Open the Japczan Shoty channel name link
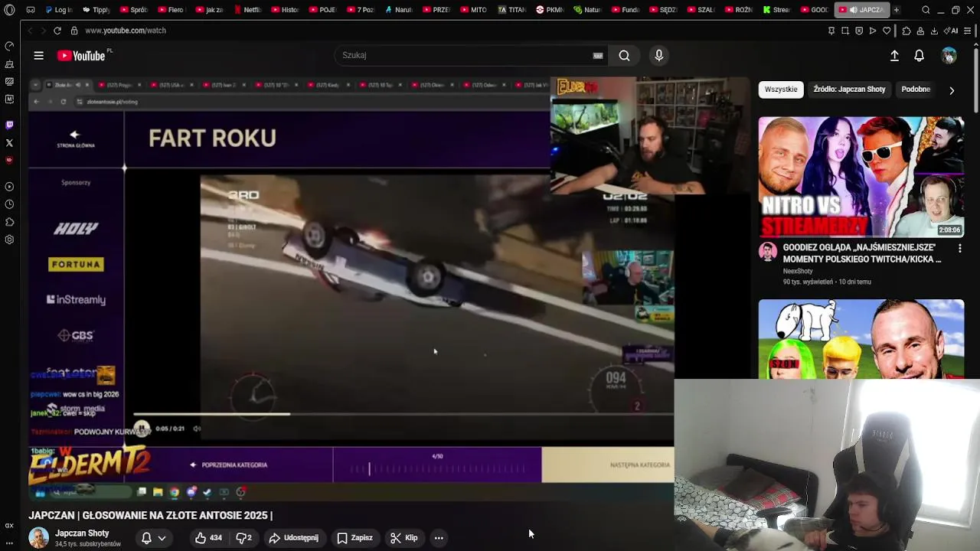The height and width of the screenshot is (551, 980). pyautogui.click(x=82, y=533)
